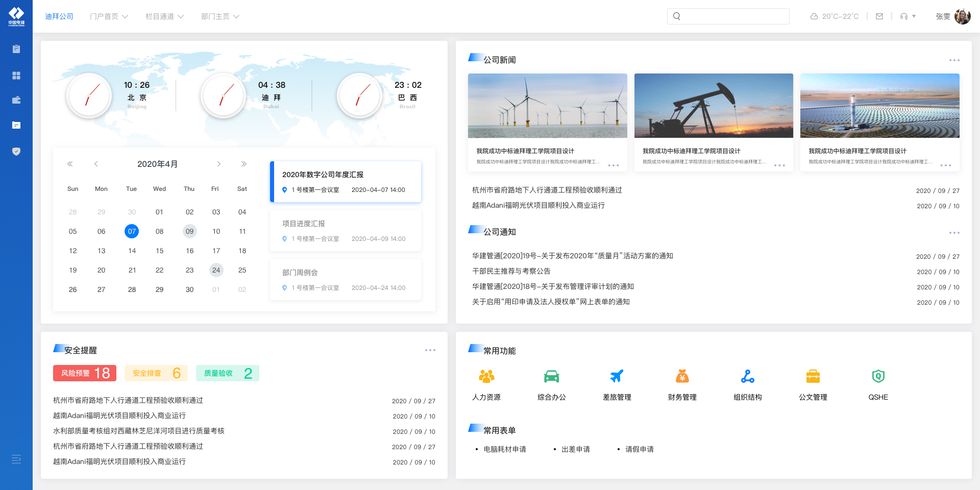Open the QSHE shield icon

878,377
